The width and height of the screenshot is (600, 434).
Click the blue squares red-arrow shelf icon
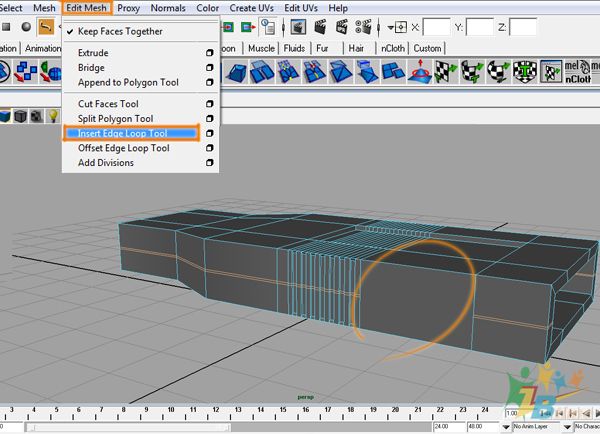25,71
